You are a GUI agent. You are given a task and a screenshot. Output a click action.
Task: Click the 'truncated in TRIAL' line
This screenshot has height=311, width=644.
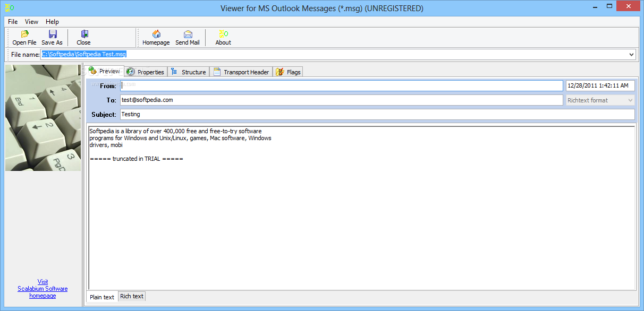(x=137, y=159)
